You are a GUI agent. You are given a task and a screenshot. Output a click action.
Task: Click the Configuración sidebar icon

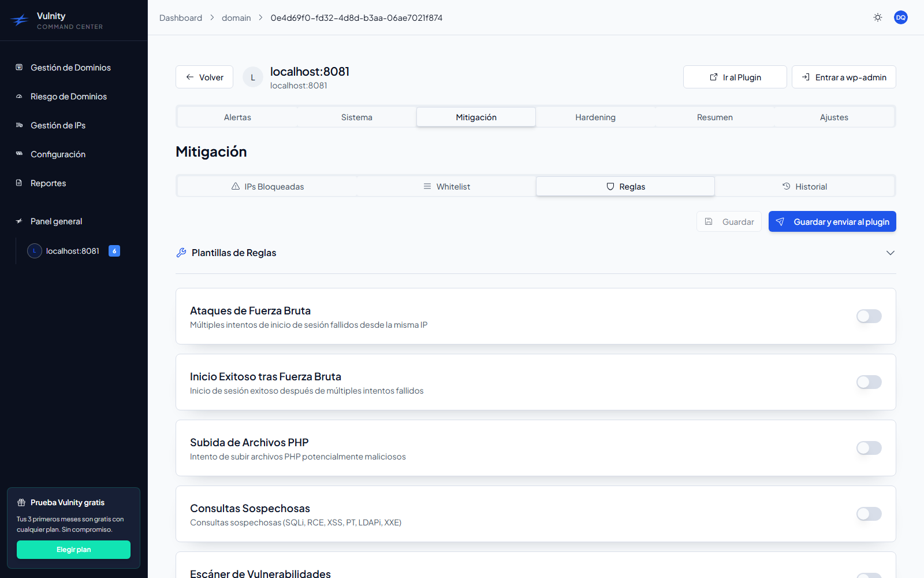[19, 154]
